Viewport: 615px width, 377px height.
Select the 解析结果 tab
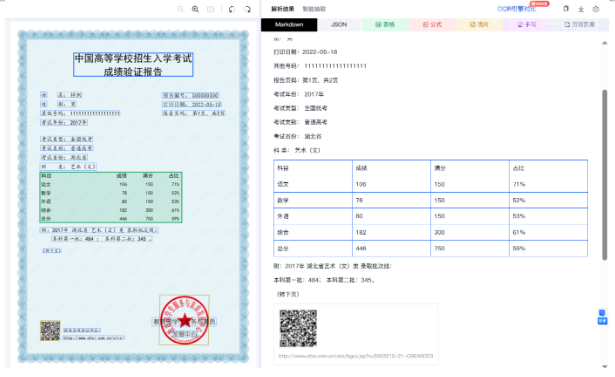click(283, 9)
